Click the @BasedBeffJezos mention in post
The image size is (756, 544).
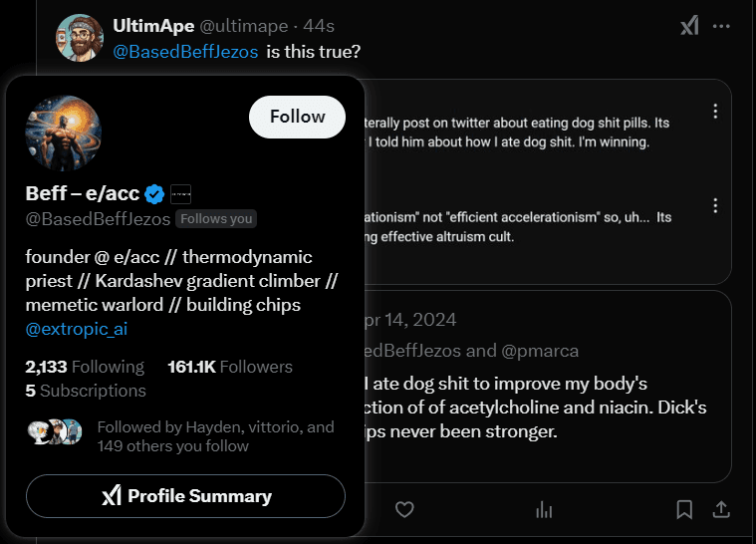click(x=186, y=50)
